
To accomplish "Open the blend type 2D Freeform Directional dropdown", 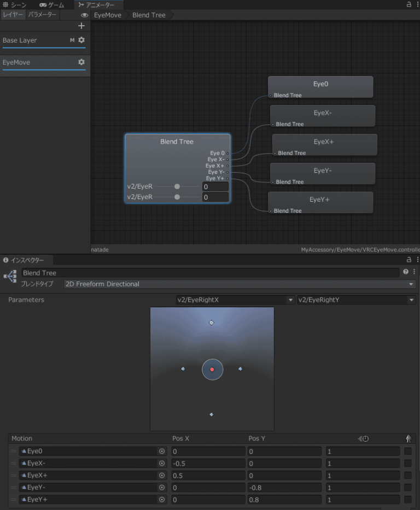I will point(240,284).
